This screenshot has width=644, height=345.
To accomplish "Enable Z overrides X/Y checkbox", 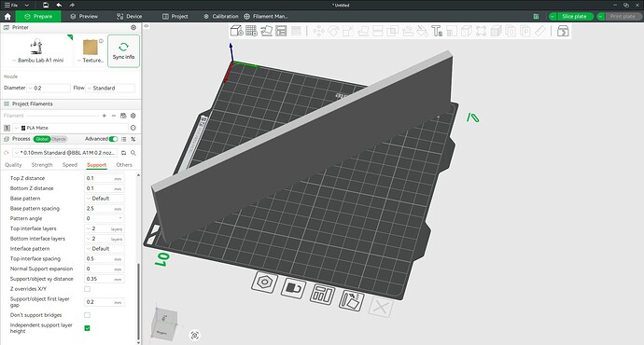I will point(87,289).
